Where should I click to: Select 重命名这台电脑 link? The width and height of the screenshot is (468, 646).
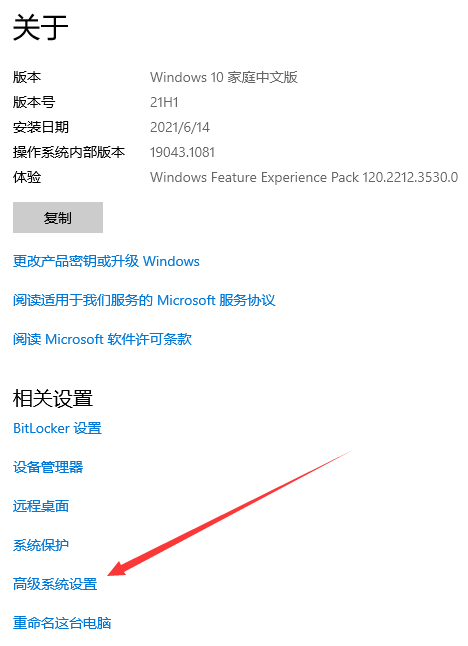pyautogui.click(x=62, y=623)
